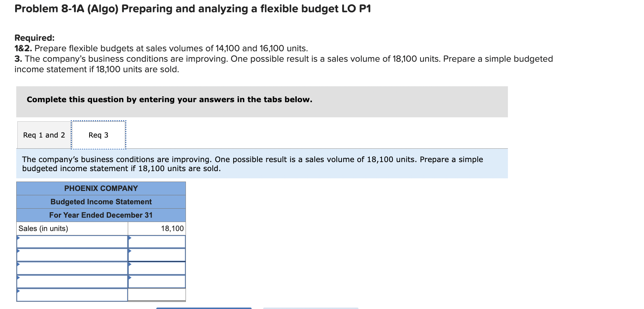Click the final amount entry cell
The width and height of the screenshot is (644, 309).
157,295
